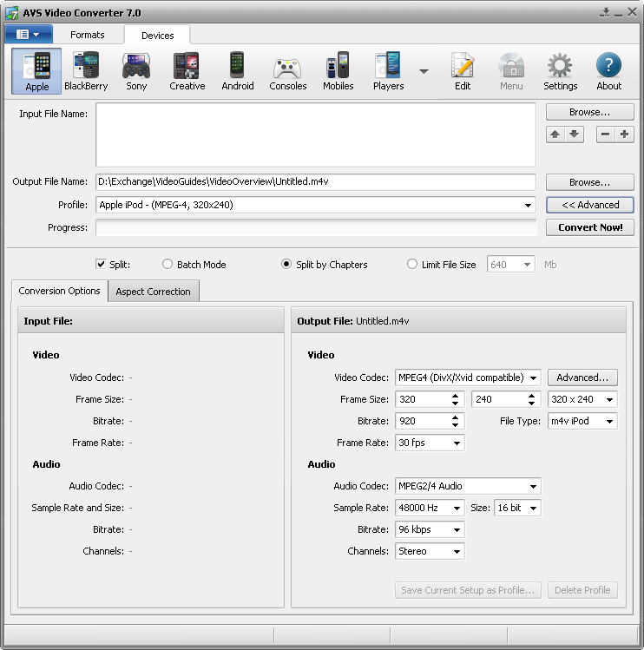Open the Settings gear icon
The height and width of the screenshot is (650, 644).
(560, 71)
